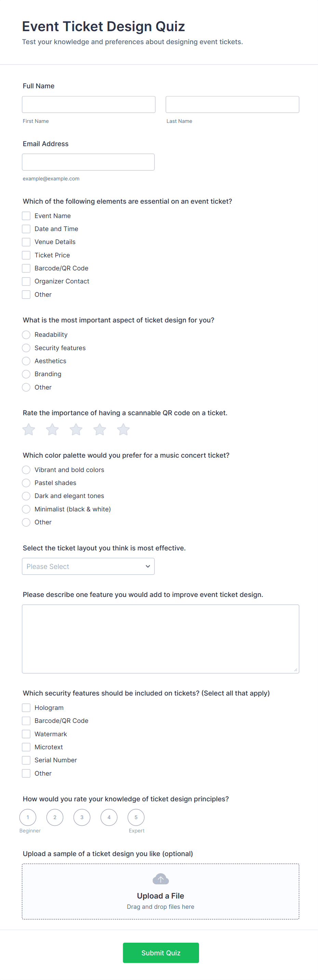Tick the Ticket Price checkbox
The height and width of the screenshot is (980, 318).
(x=26, y=255)
